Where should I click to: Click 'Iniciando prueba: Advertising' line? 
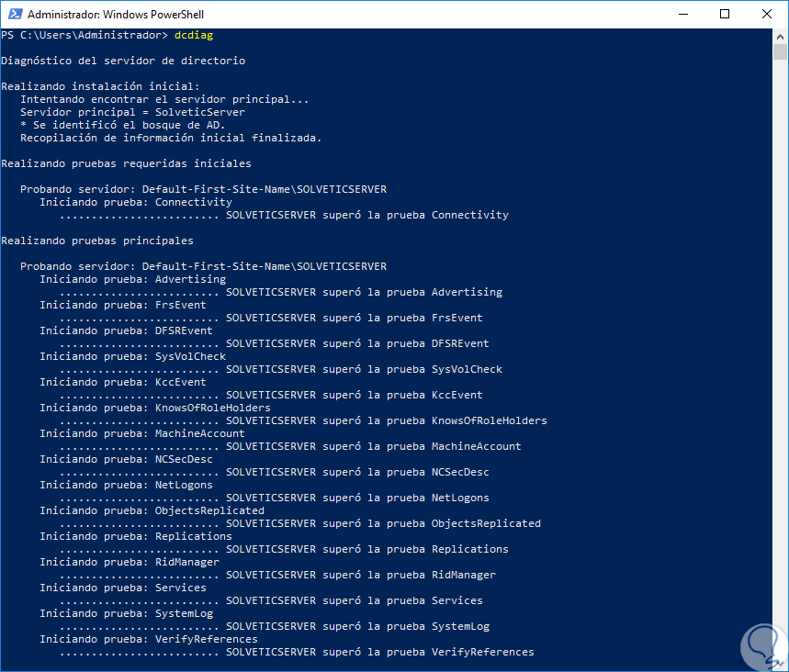pos(133,279)
